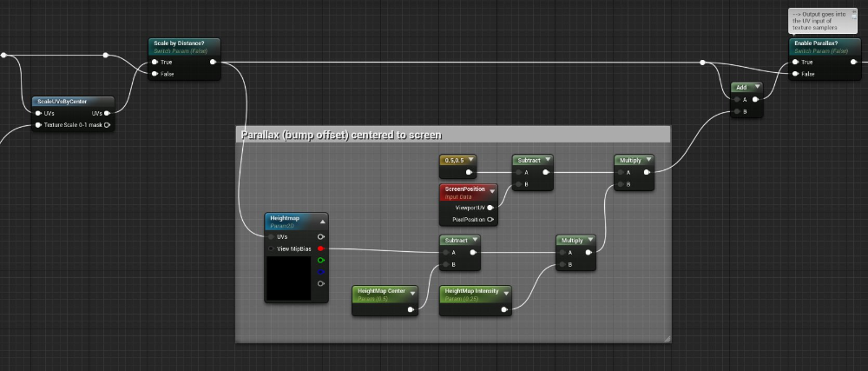Viewport: 868px width, 371px height.
Task: Expand the ScreenPosition node preview arrow
Action: [x=492, y=192]
